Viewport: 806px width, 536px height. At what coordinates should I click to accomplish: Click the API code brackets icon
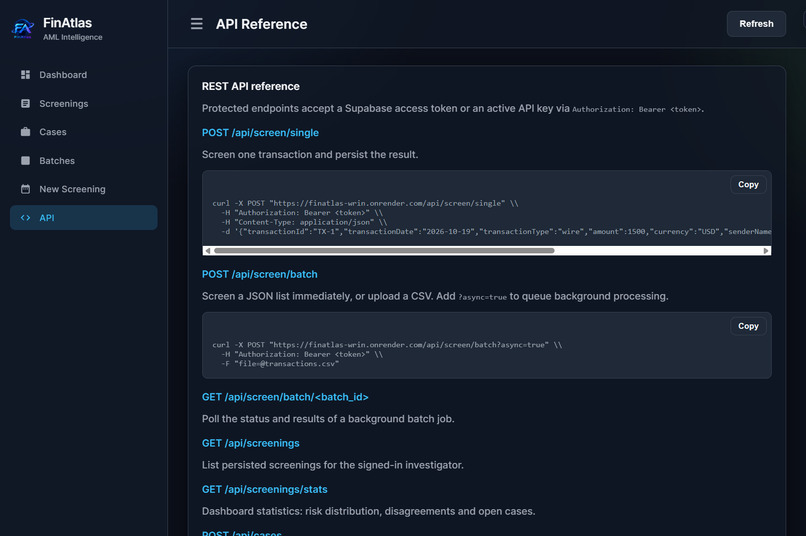(25, 217)
